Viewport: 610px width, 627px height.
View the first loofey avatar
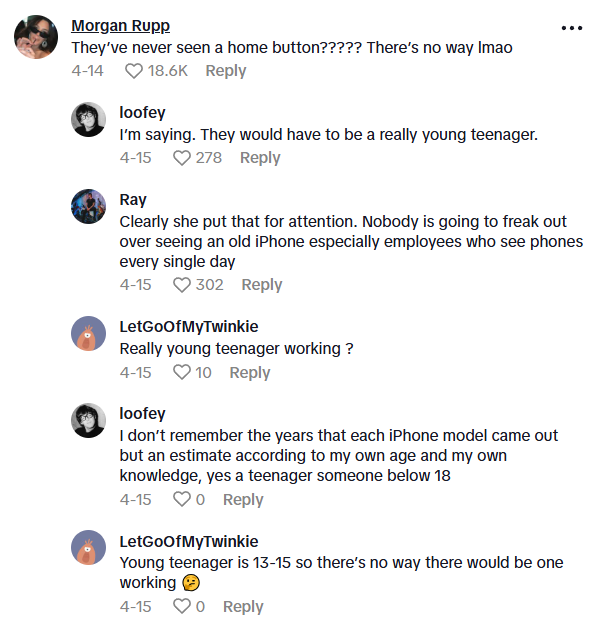[89, 119]
